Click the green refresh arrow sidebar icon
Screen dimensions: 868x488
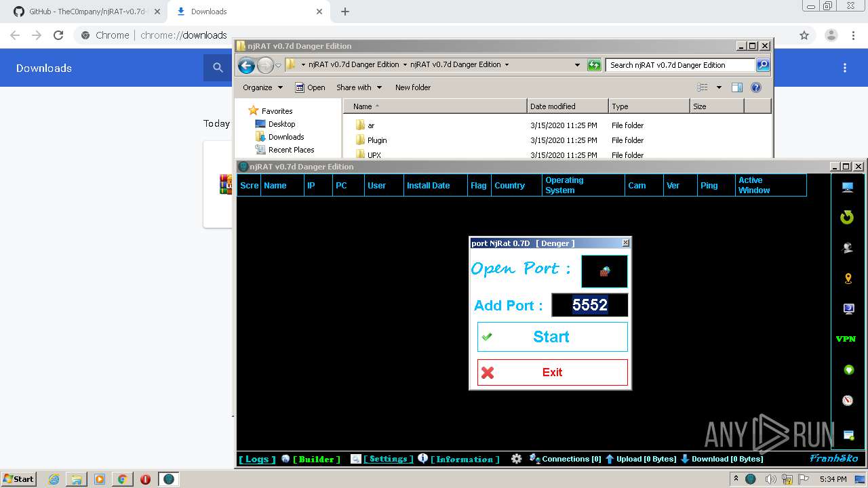pyautogui.click(x=847, y=217)
